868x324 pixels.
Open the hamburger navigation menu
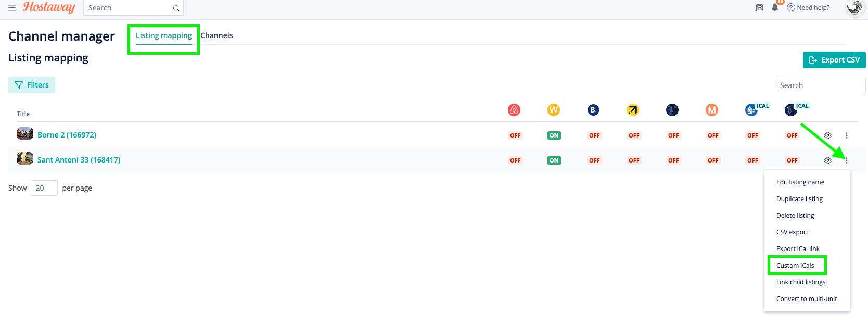pyautogui.click(x=12, y=8)
